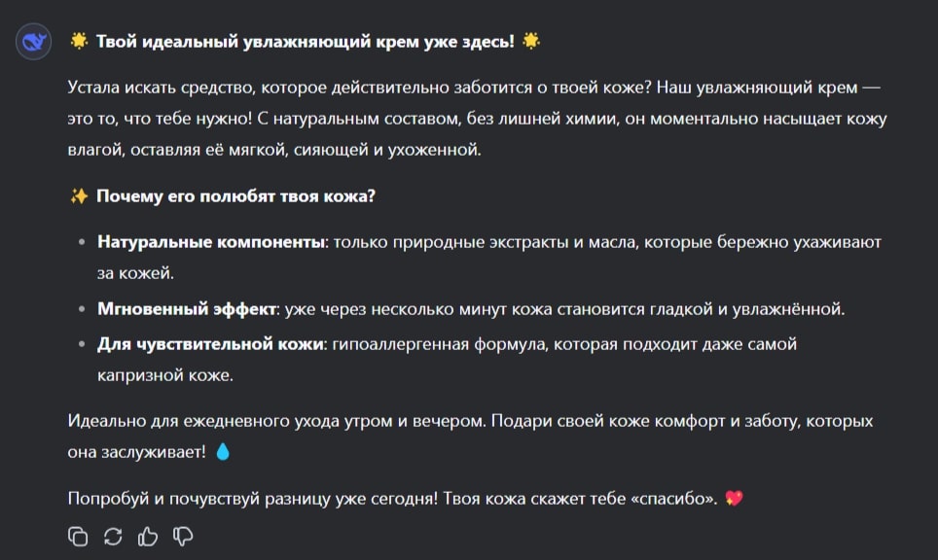
Task: Click the sun emoji before the heading
Action: 79,41
